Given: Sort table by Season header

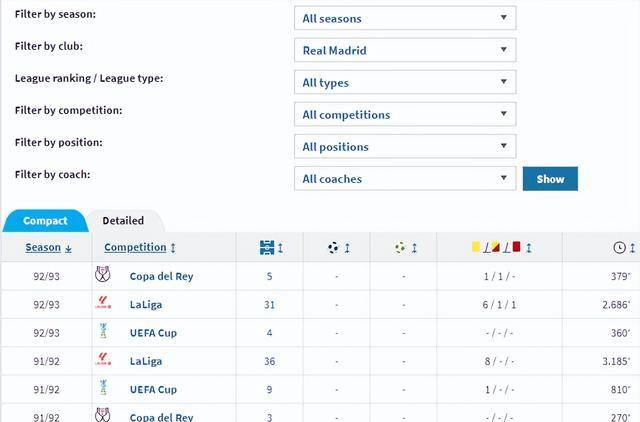Looking at the screenshot, I should click(43, 247).
